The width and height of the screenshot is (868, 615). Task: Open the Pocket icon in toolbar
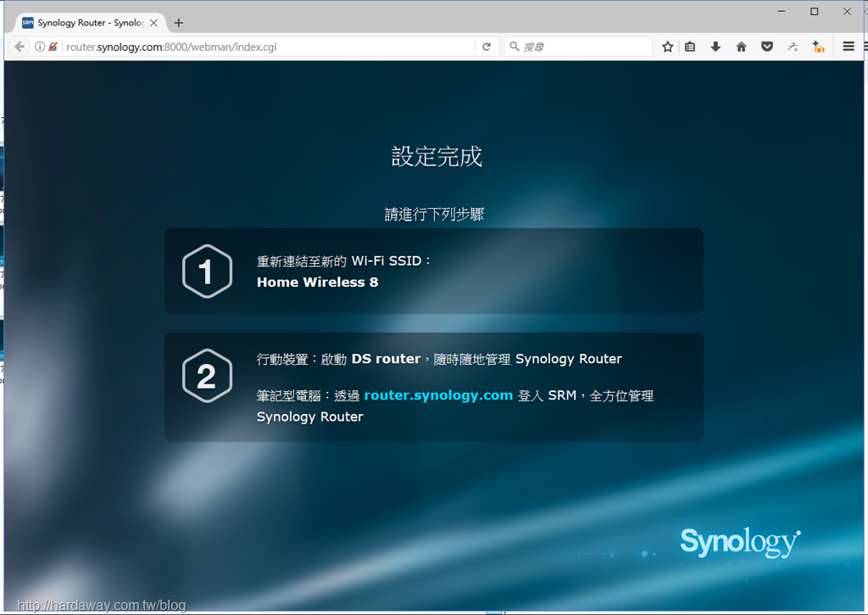766,47
